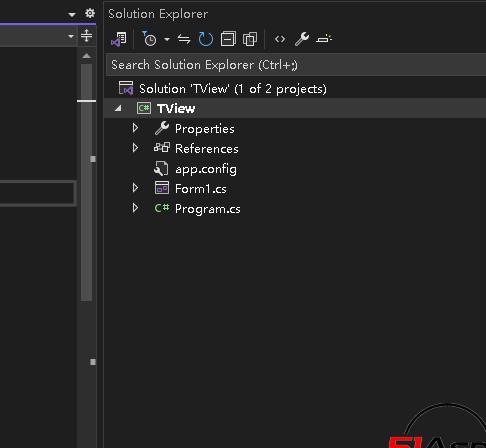Select Solution 'TView' root node
The width and height of the screenshot is (486, 448).
click(233, 89)
